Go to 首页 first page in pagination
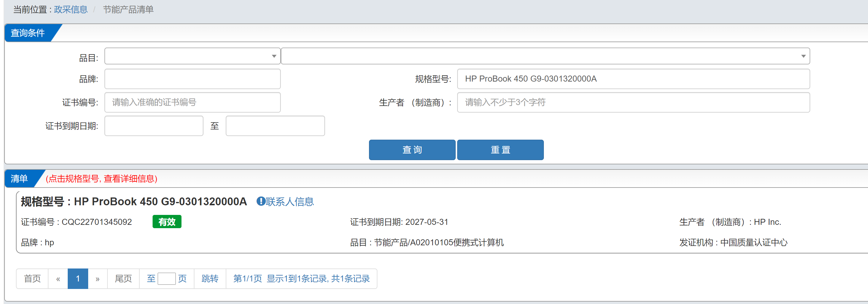 [x=32, y=279]
